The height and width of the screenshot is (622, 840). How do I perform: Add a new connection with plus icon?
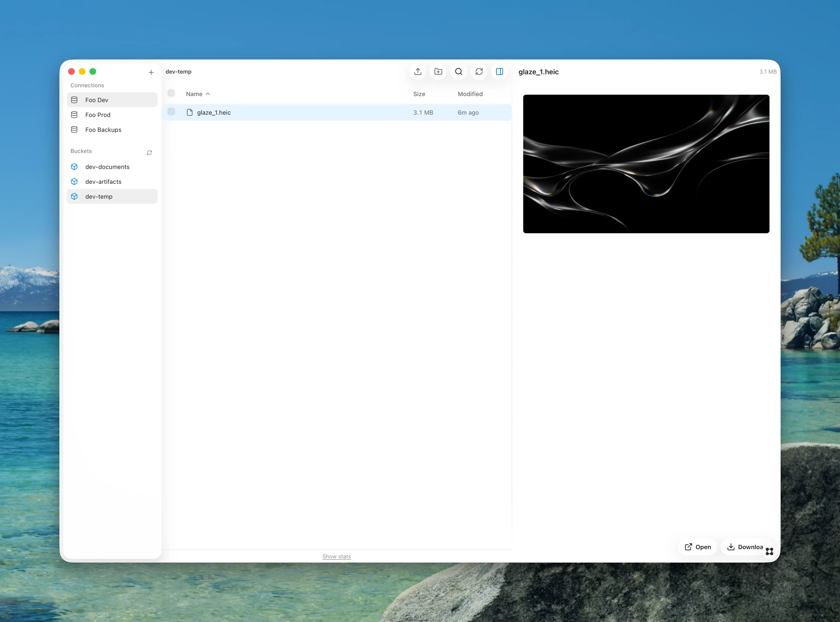[151, 72]
